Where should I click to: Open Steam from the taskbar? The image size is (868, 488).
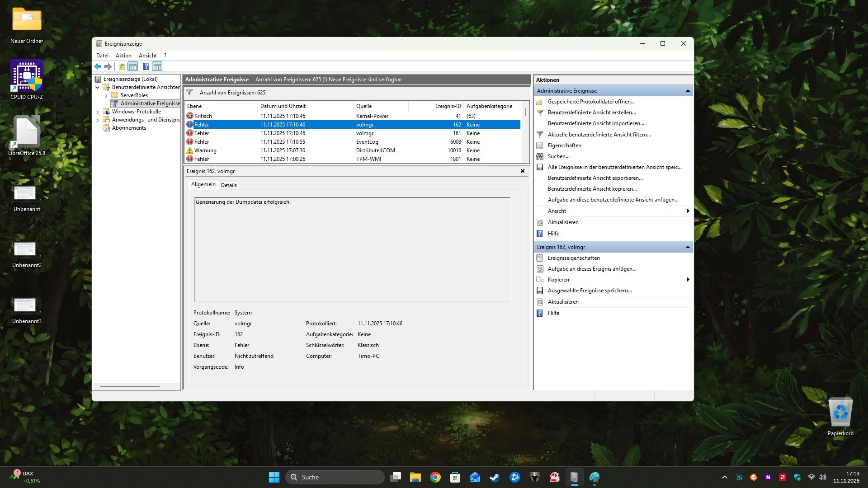[495, 477]
